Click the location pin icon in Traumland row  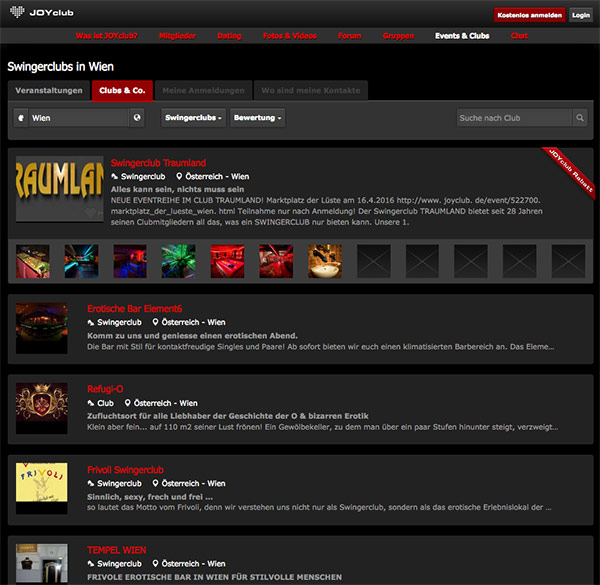click(179, 176)
